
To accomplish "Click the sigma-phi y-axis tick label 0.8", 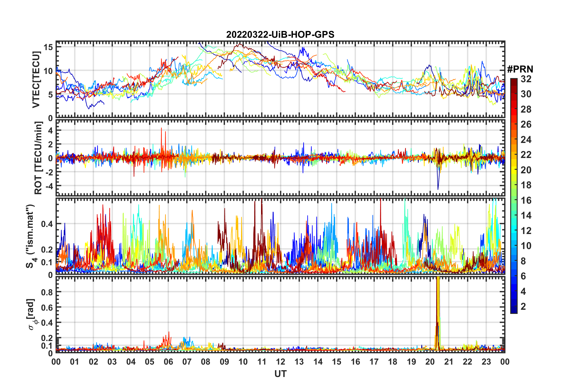I will [47, 292].
